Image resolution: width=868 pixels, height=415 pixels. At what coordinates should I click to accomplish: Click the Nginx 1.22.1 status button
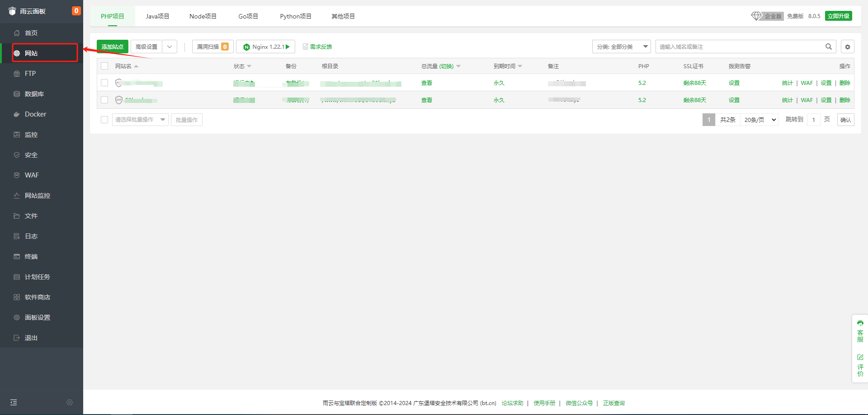tap(266, 47)
